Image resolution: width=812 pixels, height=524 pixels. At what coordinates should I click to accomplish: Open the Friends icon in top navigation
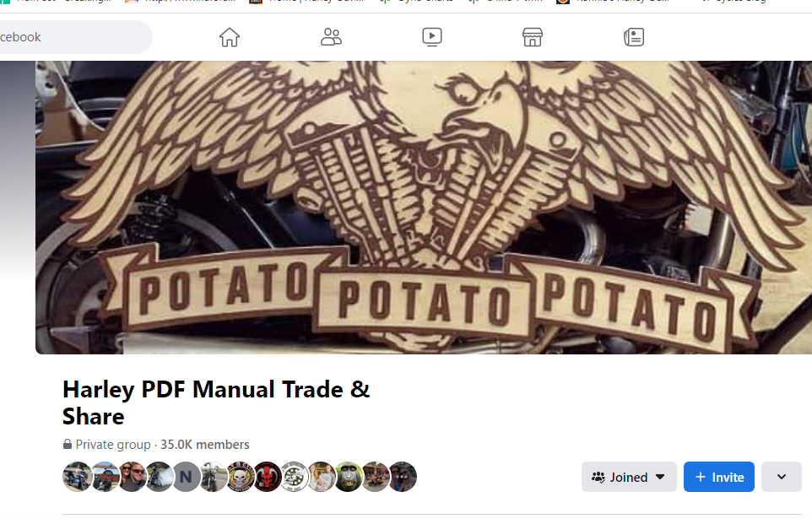[331, 37]
